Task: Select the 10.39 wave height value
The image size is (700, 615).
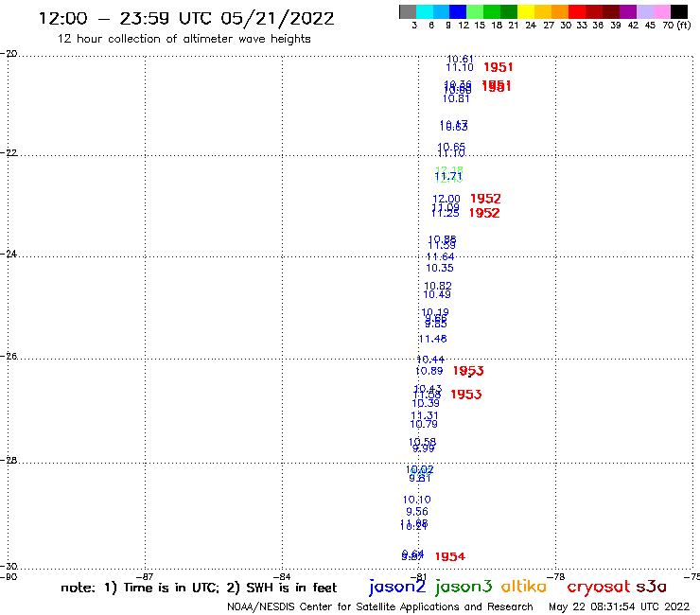Action: (426, 403)
